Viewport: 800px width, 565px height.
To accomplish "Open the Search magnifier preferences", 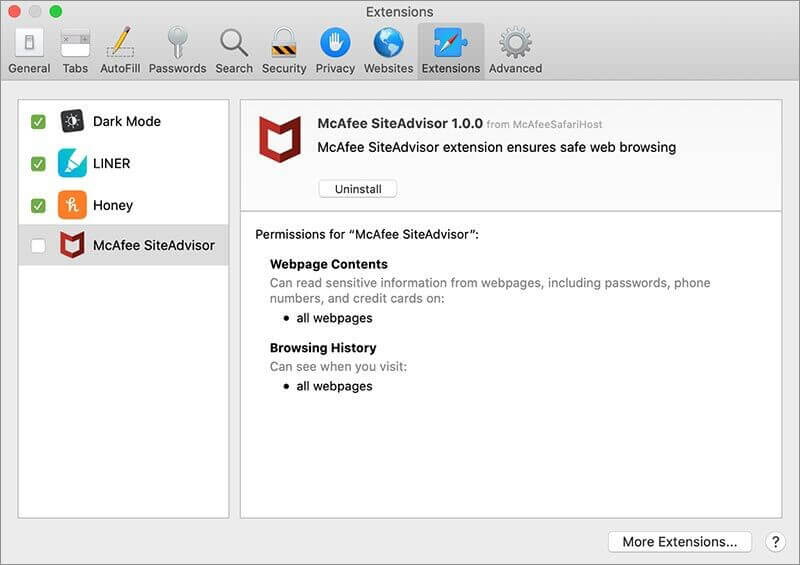I will (234, 51).
